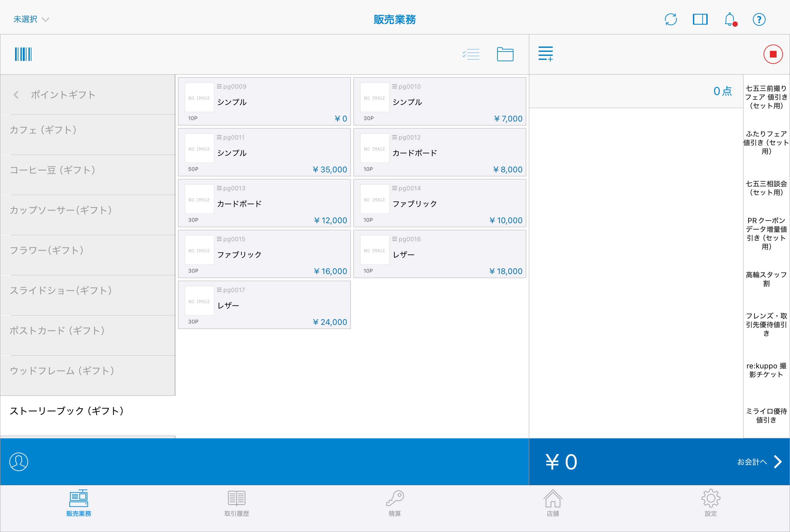Open the folder category view icon
The image size is (790, 532).
click(505, 54)
